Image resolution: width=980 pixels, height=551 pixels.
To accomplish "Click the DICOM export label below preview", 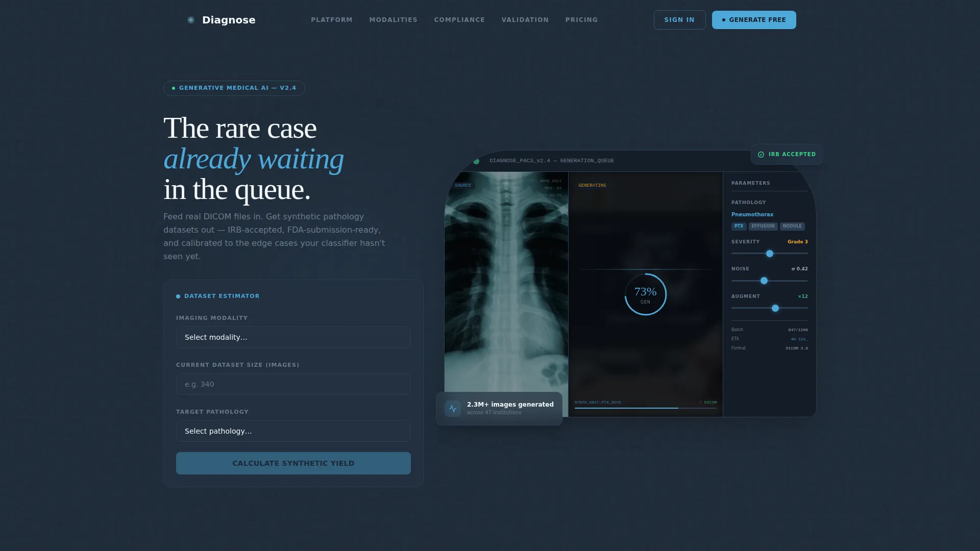I will tap(708, 403).
